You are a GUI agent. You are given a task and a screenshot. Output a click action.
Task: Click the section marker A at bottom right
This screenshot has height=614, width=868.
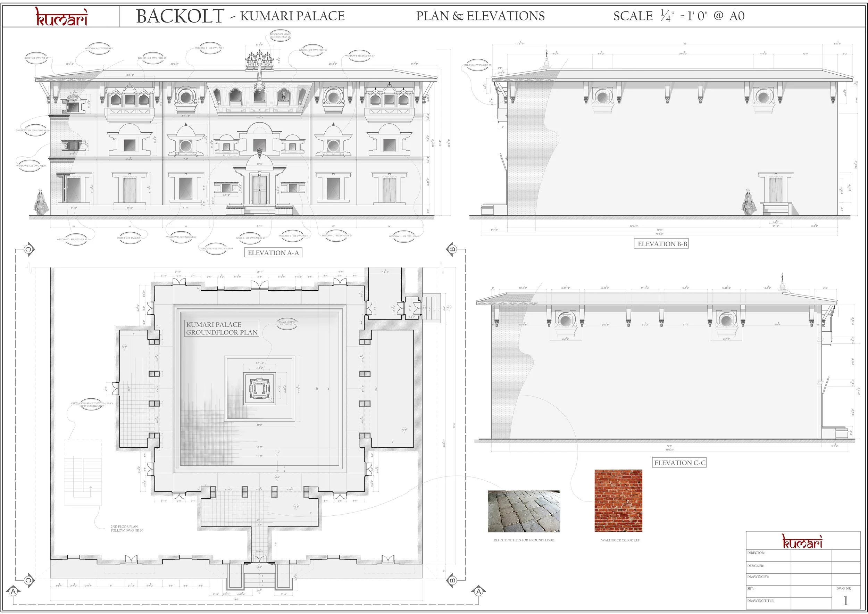pyautogui.click(x=478, y=591)
